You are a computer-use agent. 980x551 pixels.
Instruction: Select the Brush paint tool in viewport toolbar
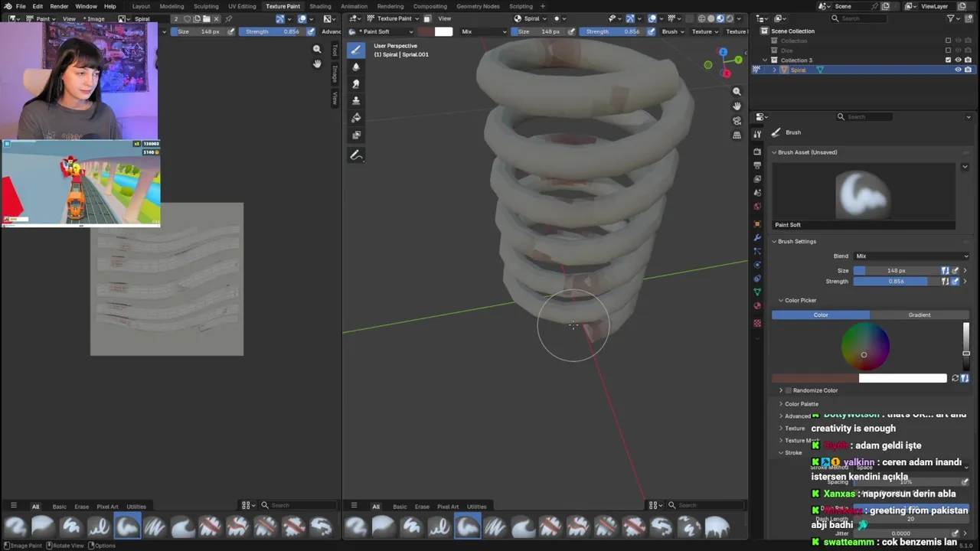coord(356,50)
